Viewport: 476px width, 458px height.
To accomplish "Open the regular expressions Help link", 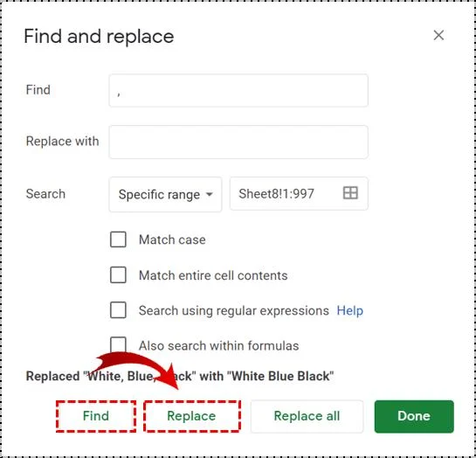I will pyautogui.click(x=349, y=310).
